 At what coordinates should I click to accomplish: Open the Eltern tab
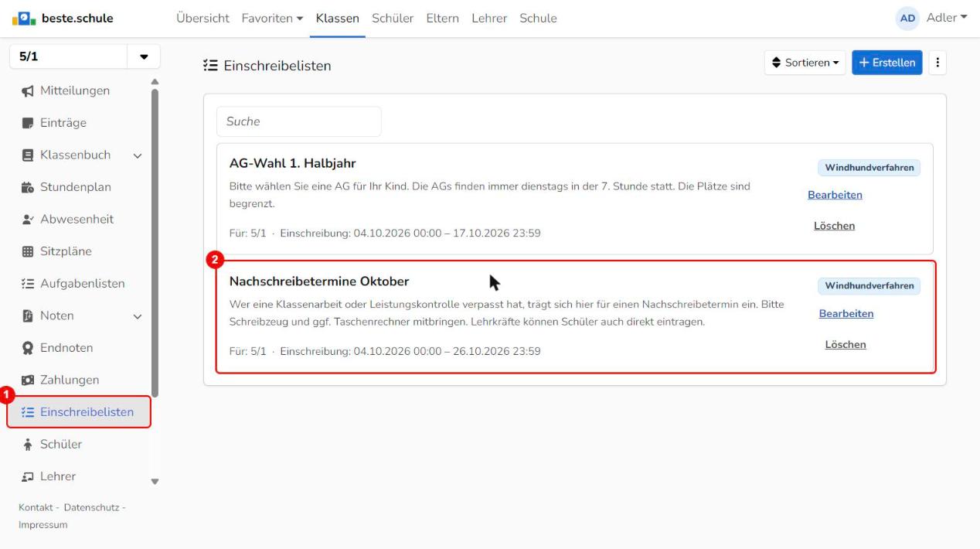click(443, 18)
